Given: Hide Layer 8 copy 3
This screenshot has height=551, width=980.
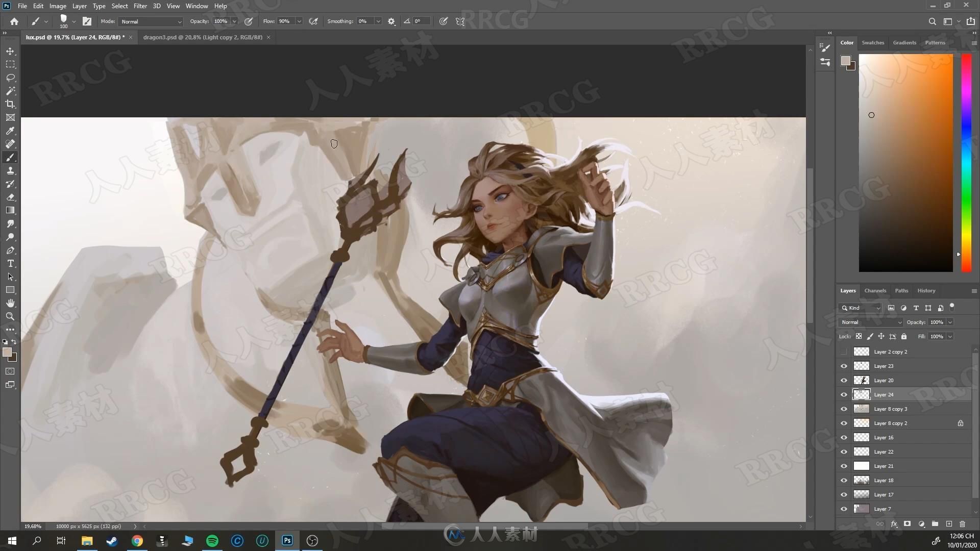Looking at the screenshot, I should click(x=844, y=409).
